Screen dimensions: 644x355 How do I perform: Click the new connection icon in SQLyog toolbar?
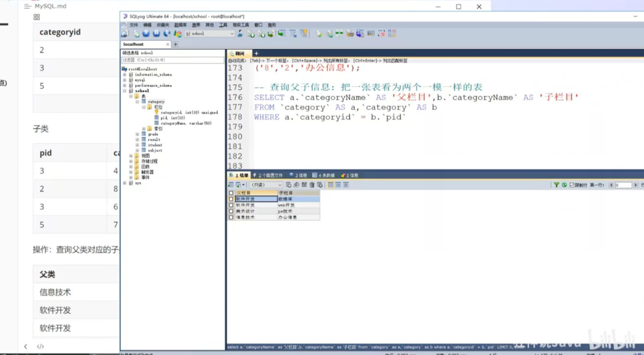(125, 34)
